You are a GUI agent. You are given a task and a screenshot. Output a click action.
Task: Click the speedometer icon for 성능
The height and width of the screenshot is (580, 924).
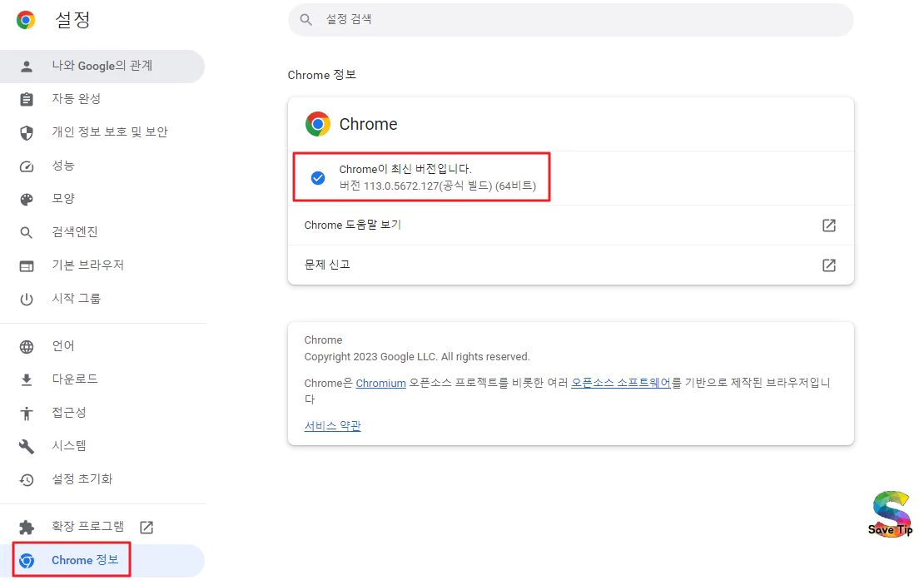click(x=27, y=166)
